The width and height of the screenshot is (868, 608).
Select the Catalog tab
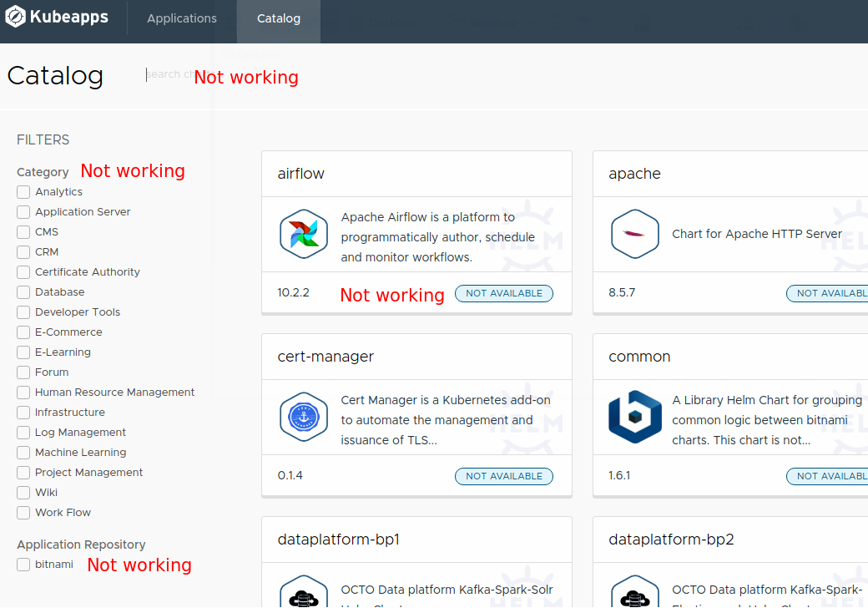point(278,18)
